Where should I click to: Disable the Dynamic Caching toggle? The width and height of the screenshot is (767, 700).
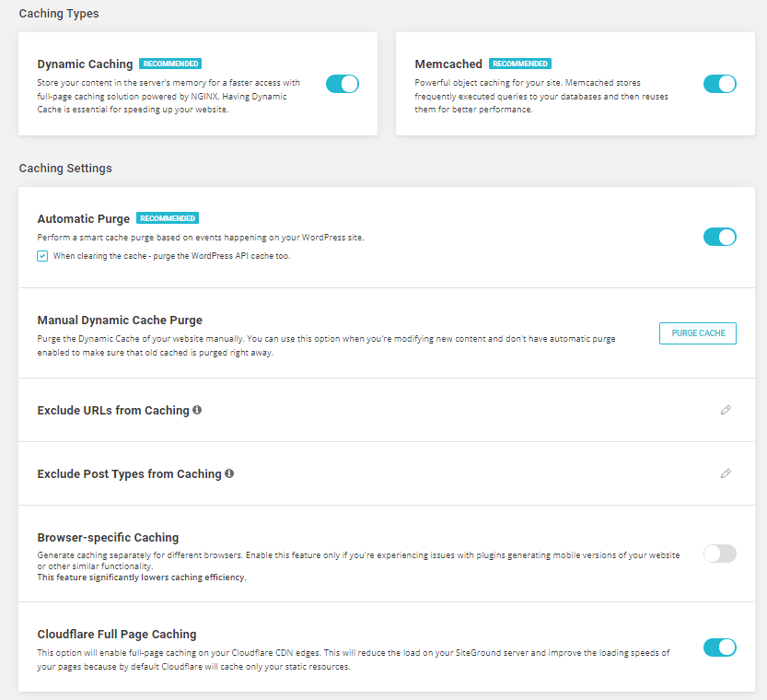(343, 84)
